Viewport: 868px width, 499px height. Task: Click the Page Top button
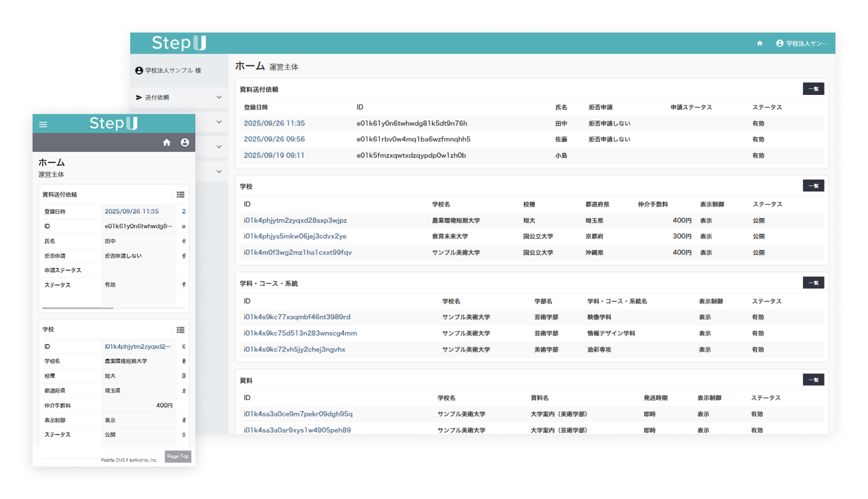pos(178,457)
